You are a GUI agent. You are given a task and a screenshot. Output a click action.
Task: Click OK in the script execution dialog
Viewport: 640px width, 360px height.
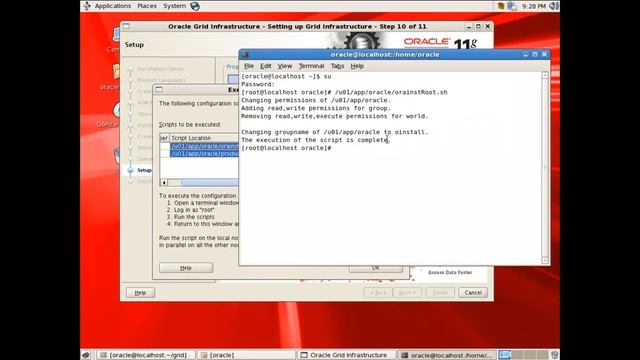pos(376,268)
